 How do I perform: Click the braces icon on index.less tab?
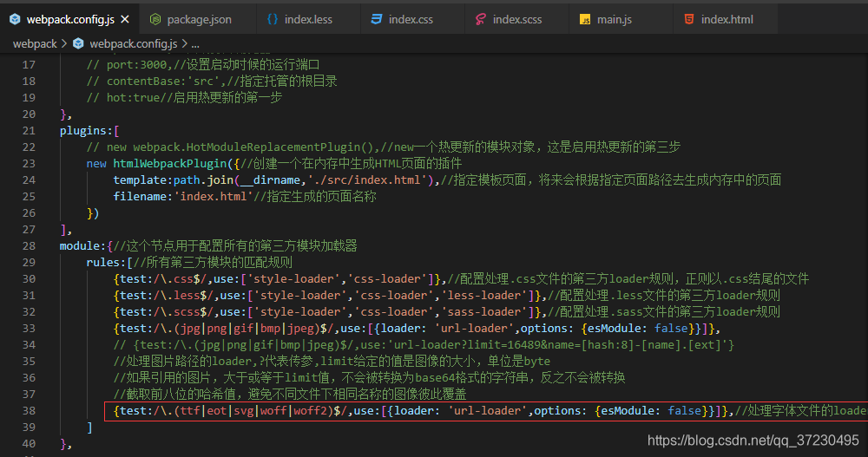click(273, 19)
